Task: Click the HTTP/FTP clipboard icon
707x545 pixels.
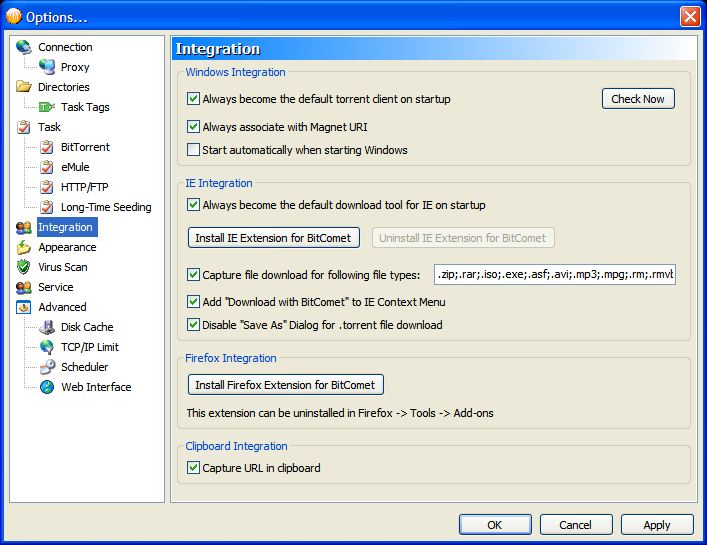Action: coord(46,187)
